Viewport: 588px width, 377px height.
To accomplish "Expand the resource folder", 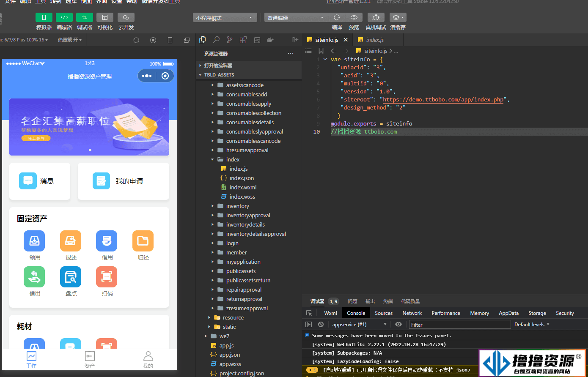I will point(249,318).
